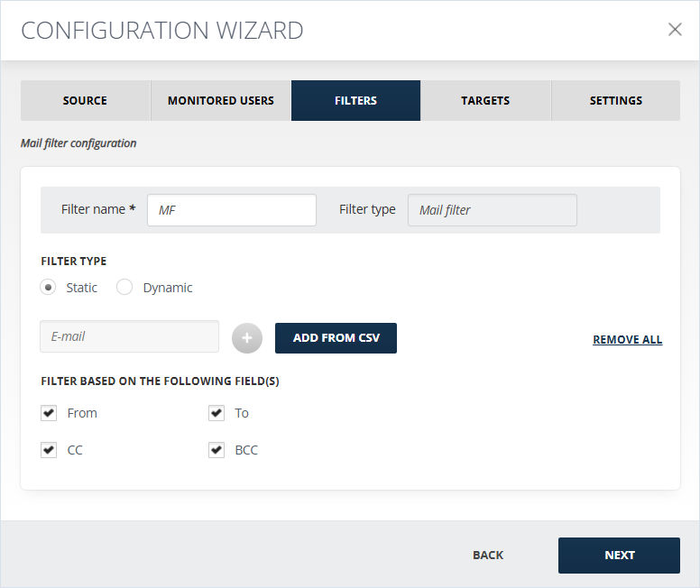Toggle the To field checkbox

click(x=216, y=413)
